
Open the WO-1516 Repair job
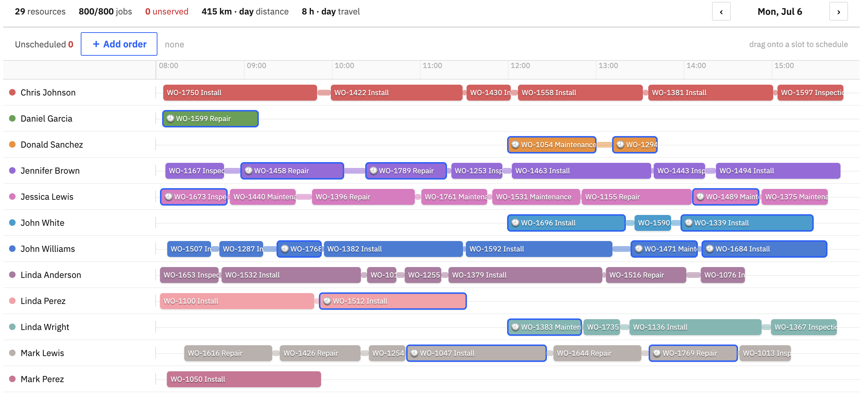pyautogui.click(x=646, y=275)
